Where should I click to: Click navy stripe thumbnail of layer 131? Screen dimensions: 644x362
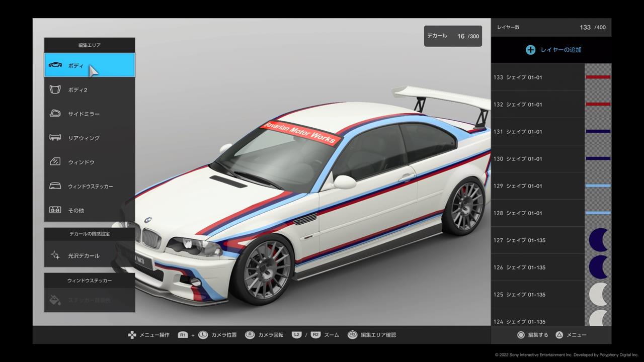[598, 132]
